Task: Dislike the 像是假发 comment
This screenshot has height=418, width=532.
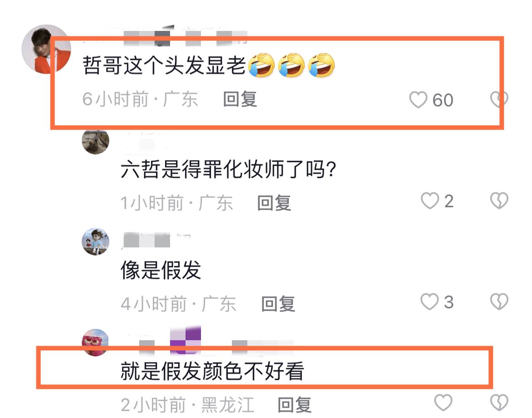Action: (x=499, y=301)
